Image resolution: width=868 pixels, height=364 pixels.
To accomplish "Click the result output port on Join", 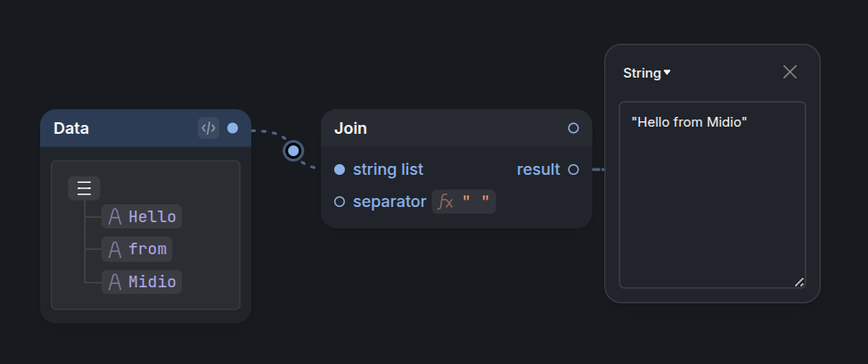I will click(x=574, y=170).
